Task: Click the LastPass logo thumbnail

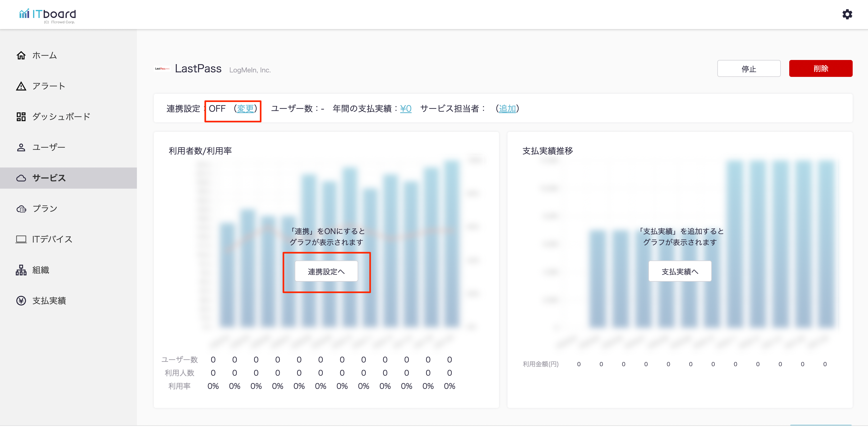Action: [162, 69]
